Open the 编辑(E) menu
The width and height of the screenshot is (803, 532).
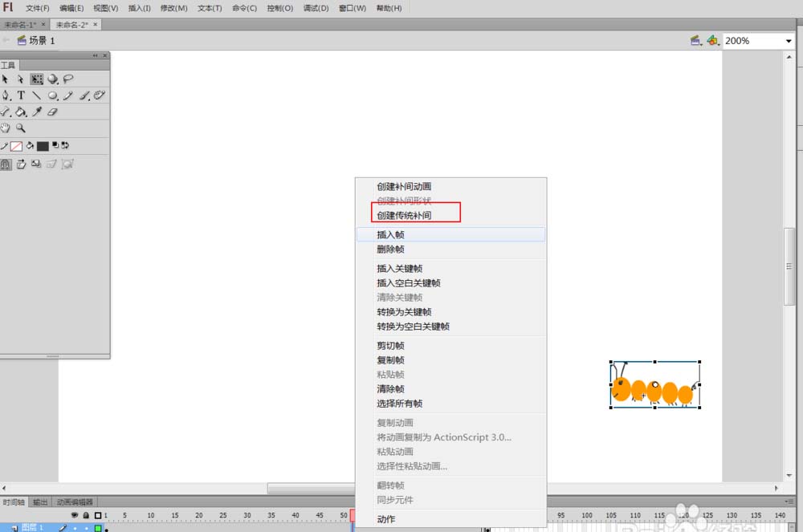click(x=71, y=8)
